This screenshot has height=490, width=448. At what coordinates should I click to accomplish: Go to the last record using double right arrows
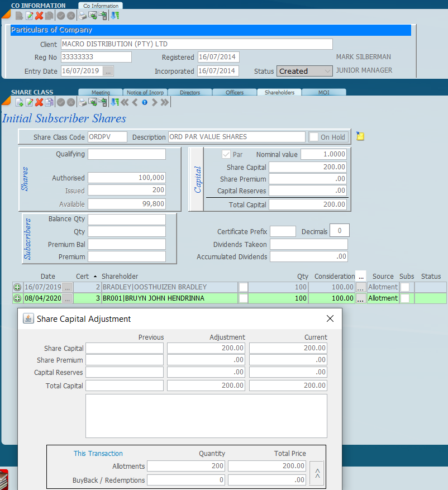[x=164, y=102]
